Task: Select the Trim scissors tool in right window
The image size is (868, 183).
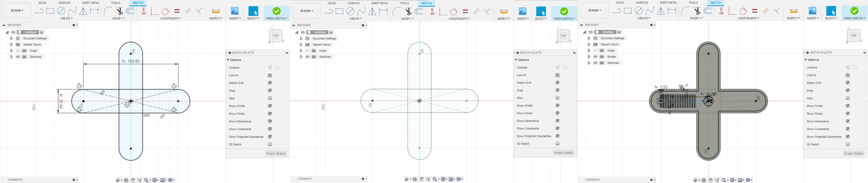Action: [x=697, y=11]
